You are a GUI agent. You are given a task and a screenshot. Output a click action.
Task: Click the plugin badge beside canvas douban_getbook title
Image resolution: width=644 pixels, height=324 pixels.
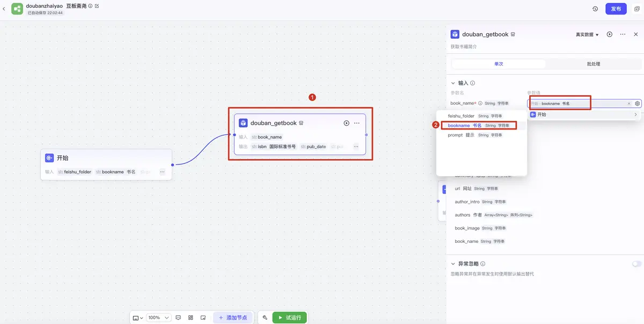click(301, 123)
